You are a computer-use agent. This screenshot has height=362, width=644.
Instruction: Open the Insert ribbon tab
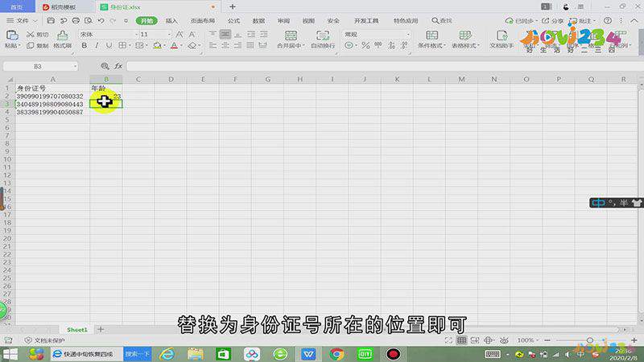pos(171,21)
